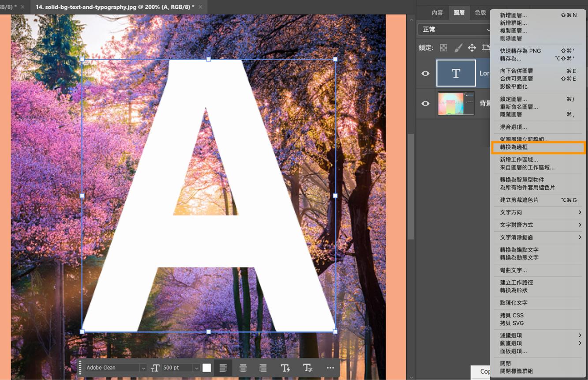The width and height of the screenshot is (588, 380).
Task: Select the lock image pixels brush icon
Action: pyautogui.click(x=459, y=47)
